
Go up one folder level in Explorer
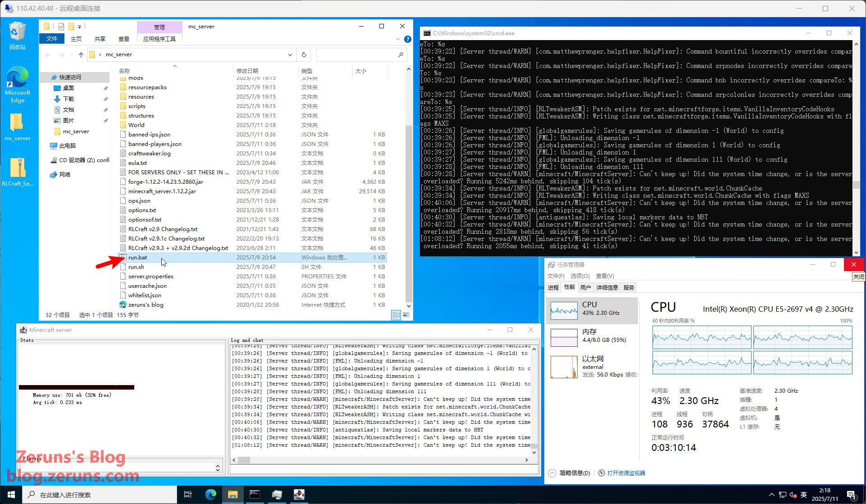click(x=81, y=54)
